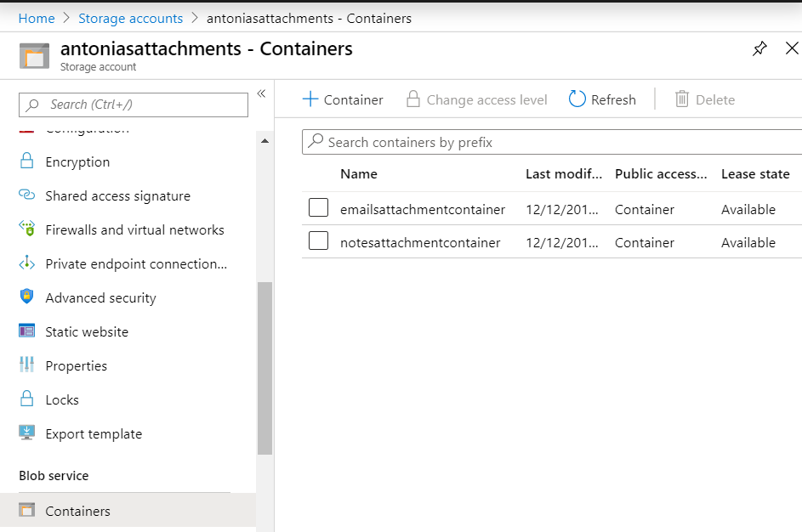The height and width of the screenshot is (532, 802).
Task: Open the notesattachmentcontainer name
Action: click(x=420, y=242)
